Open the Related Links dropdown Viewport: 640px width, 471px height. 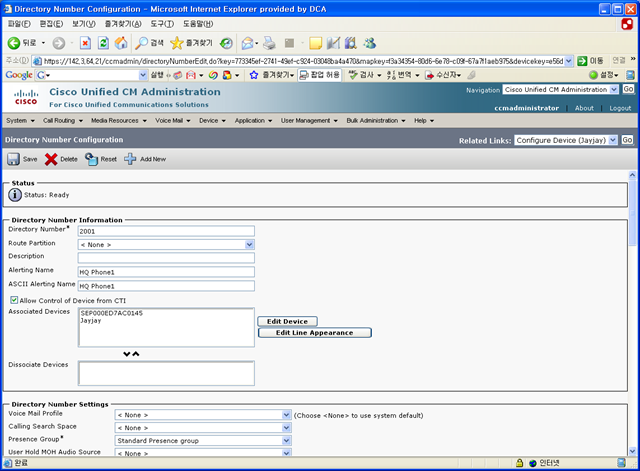pyautogui.click(x=613, y=140)
